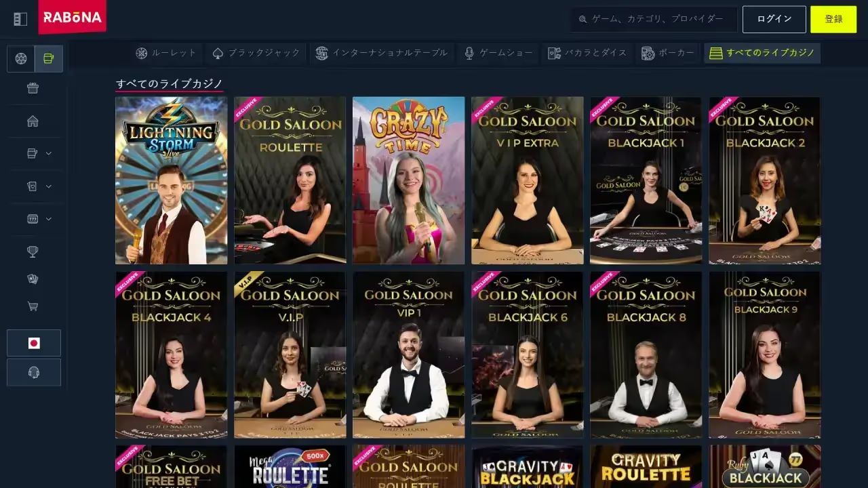Select the casino mode toggle
The image size is (868, 488).
pos(49,59)
